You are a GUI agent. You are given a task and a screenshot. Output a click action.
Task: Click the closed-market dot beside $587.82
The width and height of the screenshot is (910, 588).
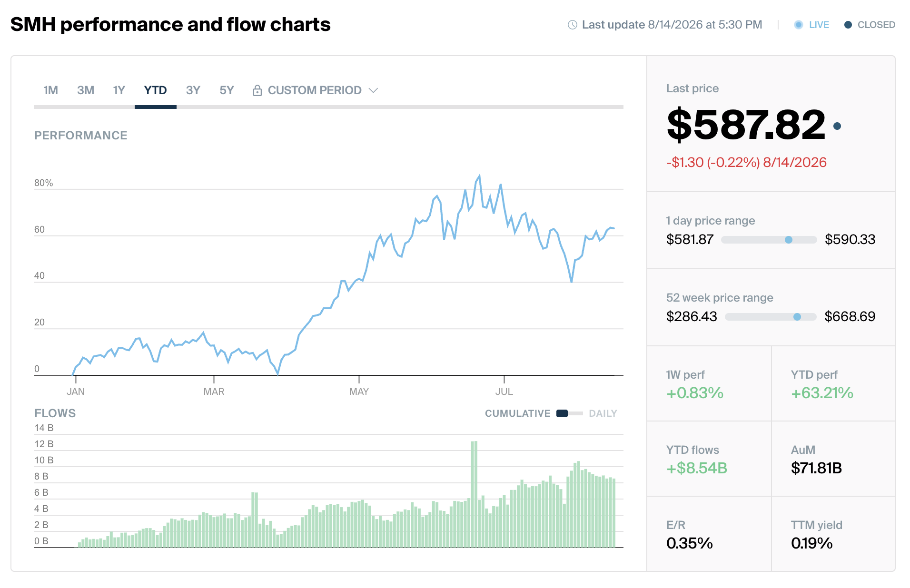[x=837, y=126]
